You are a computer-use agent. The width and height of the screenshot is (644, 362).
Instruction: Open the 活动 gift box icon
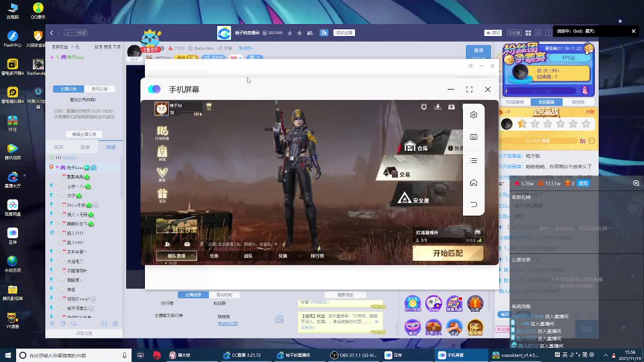click(162, 195)
